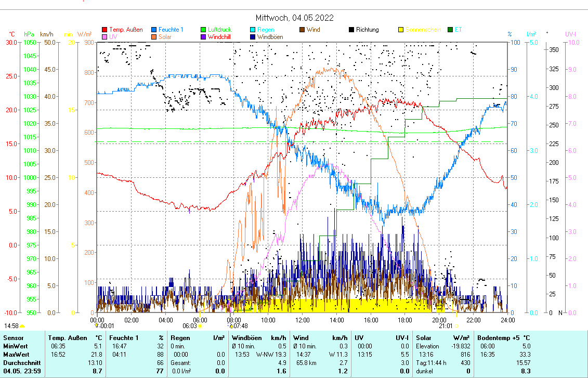The height and width of the screenshot is (378, 588).
Task: Click the dark green ET legend square
Action: point(450,30)
